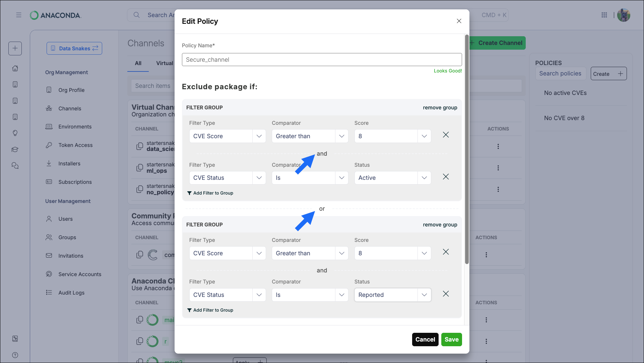Click the graduation cap learning icon
This screenshot has height=363, width=644.
(15, 150)
